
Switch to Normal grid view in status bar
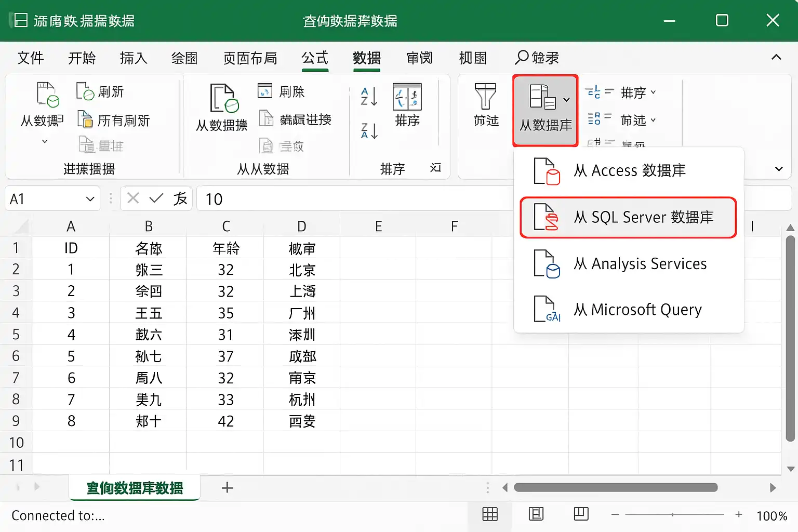pos(490,514)
